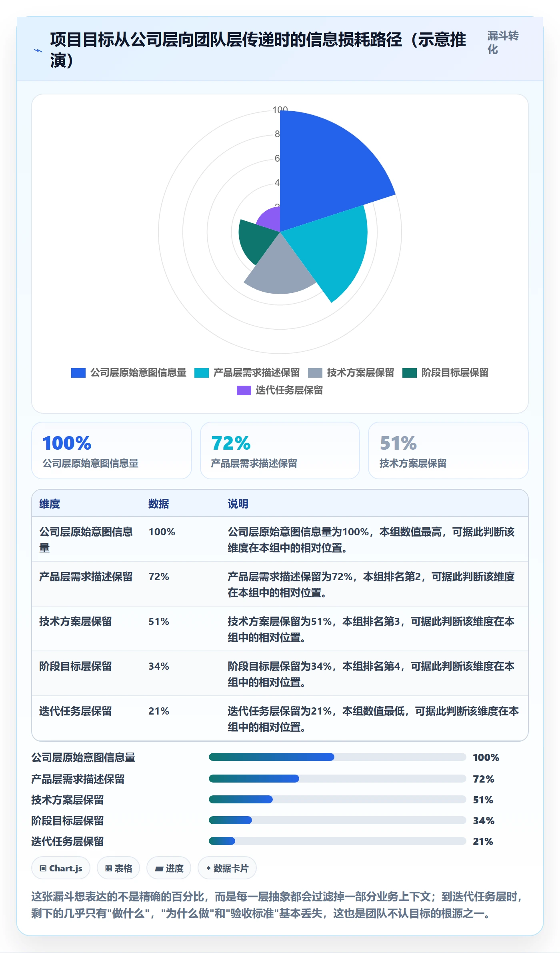Select the 数据卡片 chip
Image resolution: width=560 pixels, height=953 pixels.
point(227,868)
